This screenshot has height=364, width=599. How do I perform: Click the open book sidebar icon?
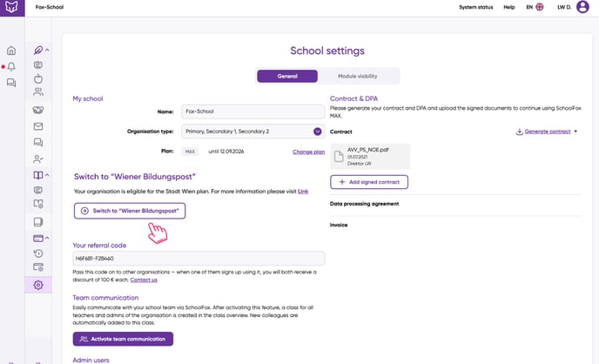tap(37, 175)
